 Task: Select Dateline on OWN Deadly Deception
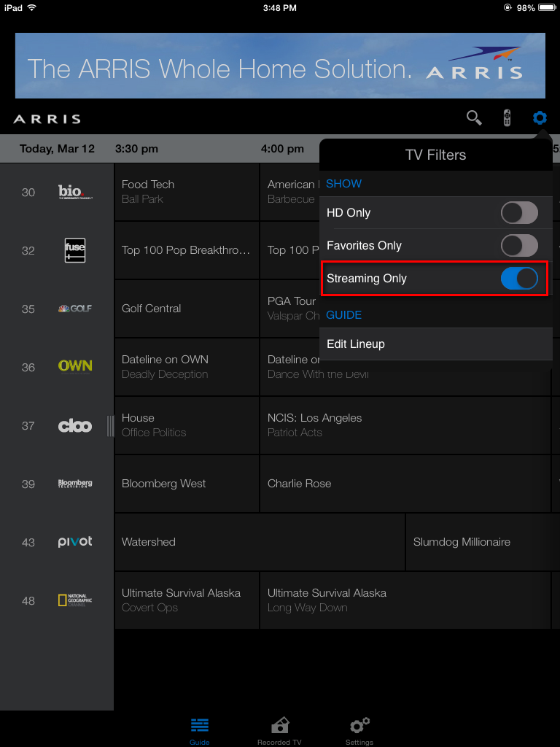click(x=187, y=367)
